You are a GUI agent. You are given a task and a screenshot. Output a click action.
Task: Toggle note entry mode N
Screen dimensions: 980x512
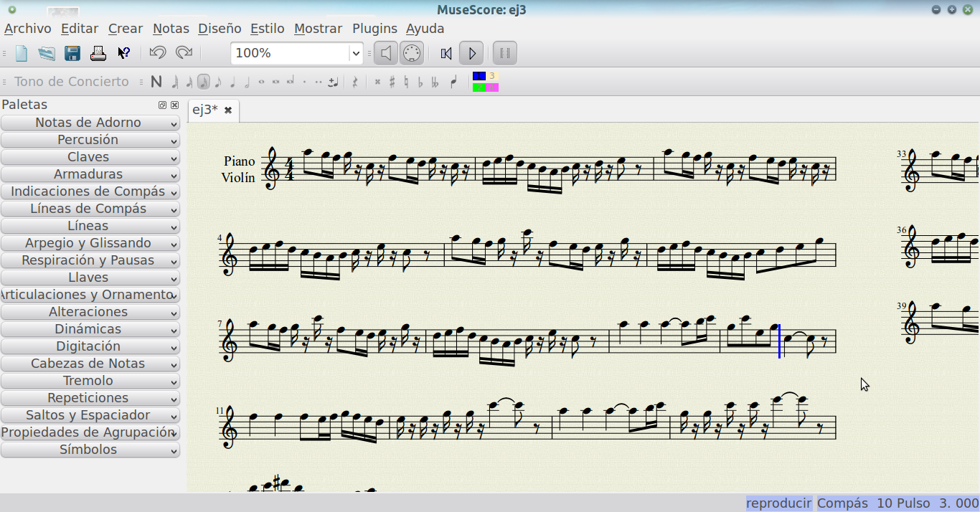tap(156, 82)
